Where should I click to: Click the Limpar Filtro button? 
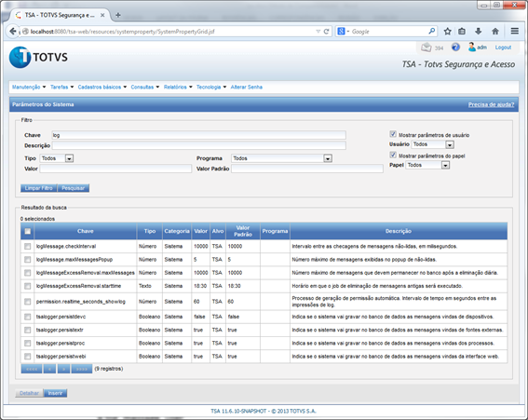pyautogui.click(x=39, y=188)
